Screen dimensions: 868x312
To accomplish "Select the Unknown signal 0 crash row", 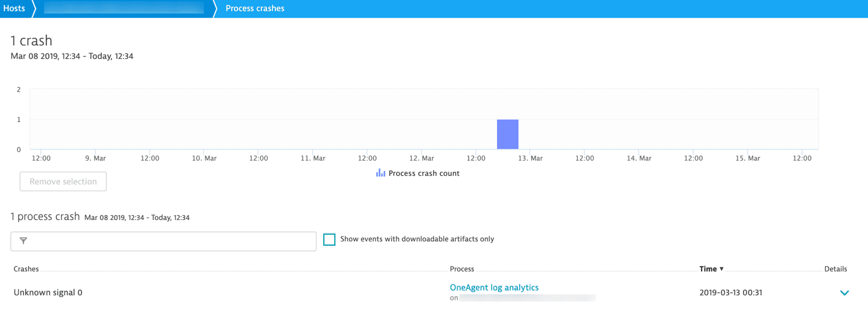I will point(48,293).
